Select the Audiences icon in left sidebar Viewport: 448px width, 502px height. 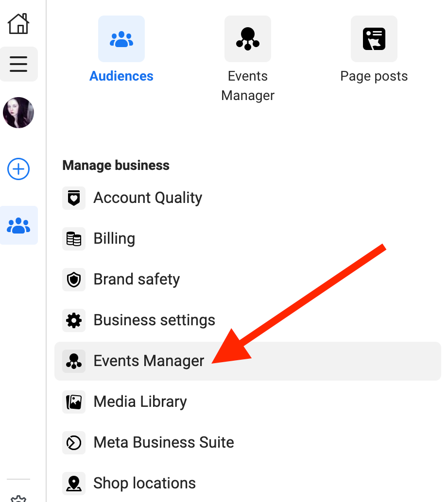point(18,225)
